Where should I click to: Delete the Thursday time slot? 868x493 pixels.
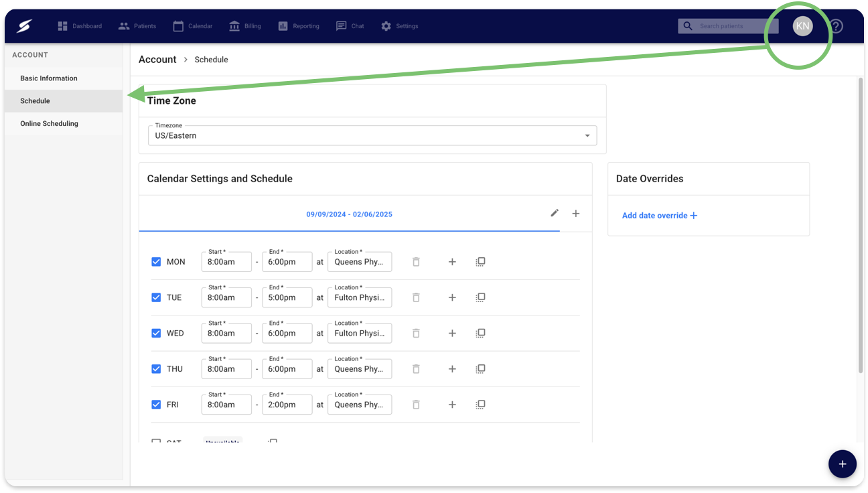click(x=416, y=369)
